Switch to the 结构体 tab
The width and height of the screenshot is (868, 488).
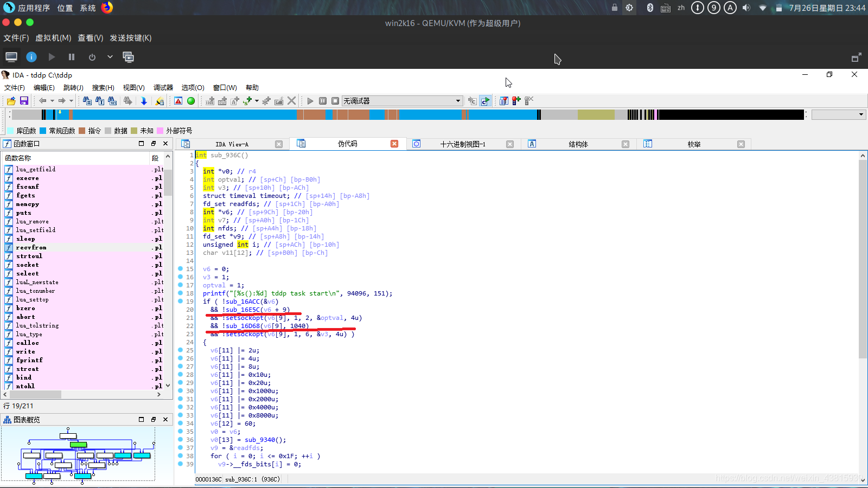tap(578, 144)
